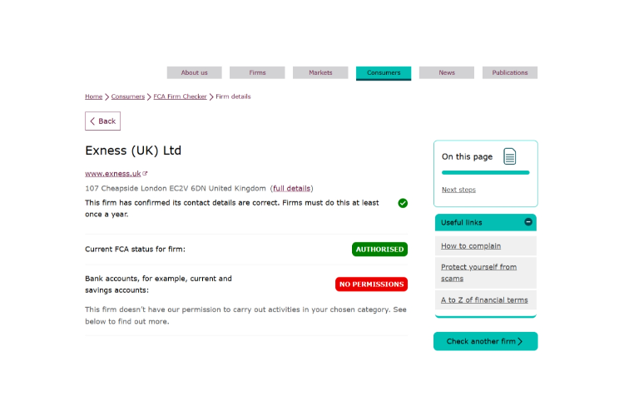Image resolution: width=624 pixels, height=416 pixels.
Task: Open the FCA Firm Checker breadcrumb
Action: [x=180, y=96]
